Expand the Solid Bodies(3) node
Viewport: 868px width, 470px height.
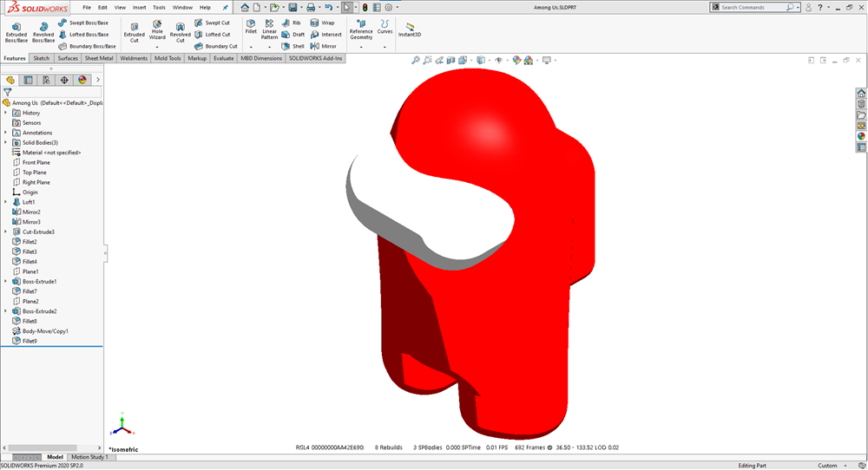pyautogui.click(x=5, y=143)
